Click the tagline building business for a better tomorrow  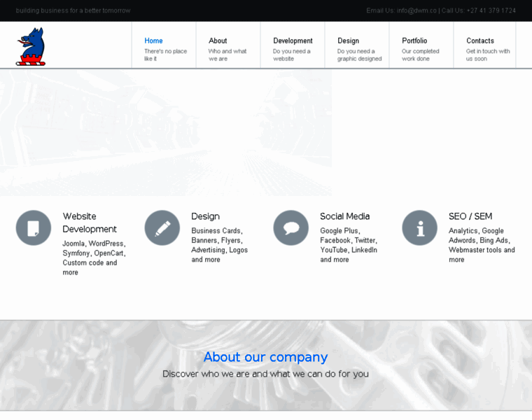[x=73, y=10]
